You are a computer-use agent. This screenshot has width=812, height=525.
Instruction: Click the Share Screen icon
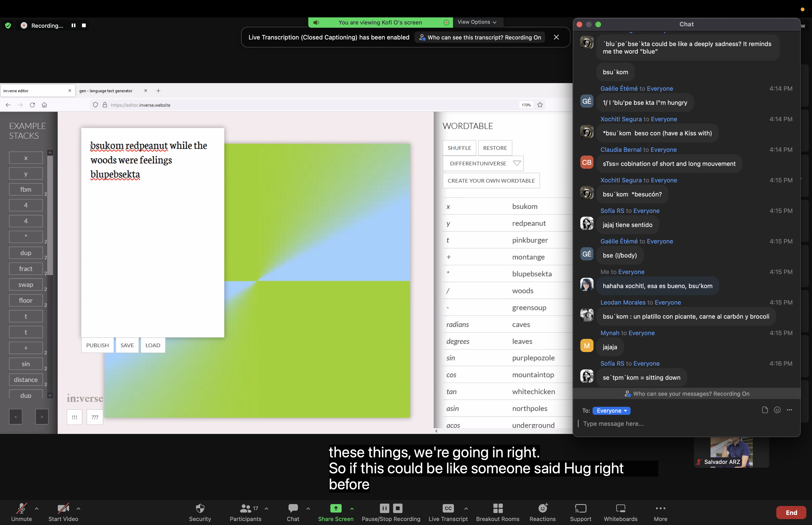336,508
